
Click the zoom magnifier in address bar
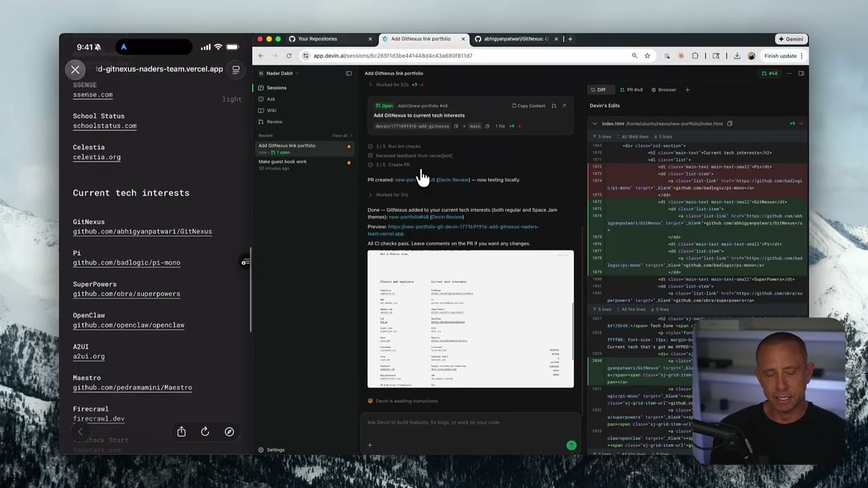pyautogui.click(x=634, y=56)
